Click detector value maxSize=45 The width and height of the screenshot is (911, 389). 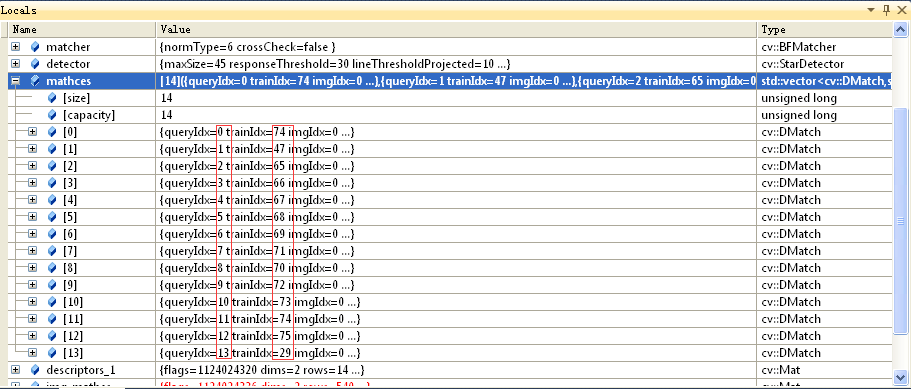pos(335,63)
